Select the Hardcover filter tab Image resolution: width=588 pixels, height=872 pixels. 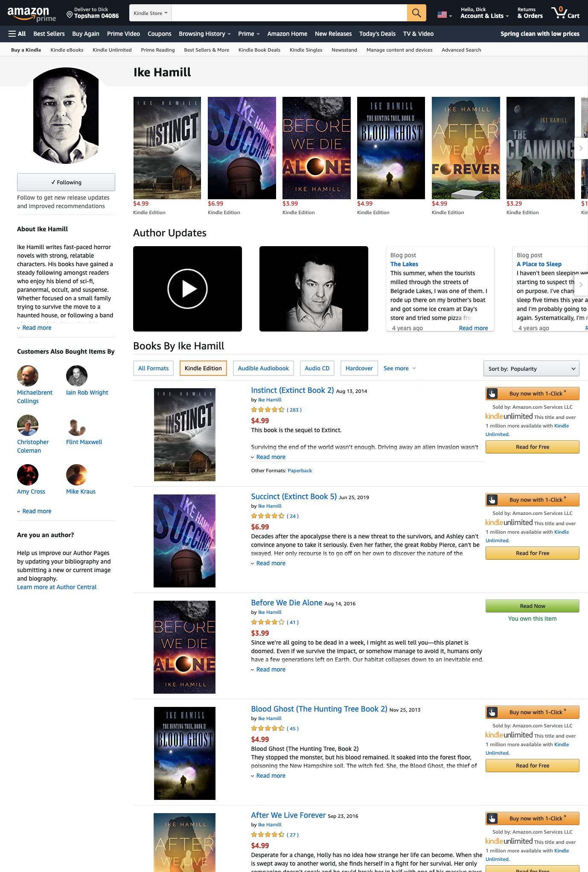coord(359,368)
